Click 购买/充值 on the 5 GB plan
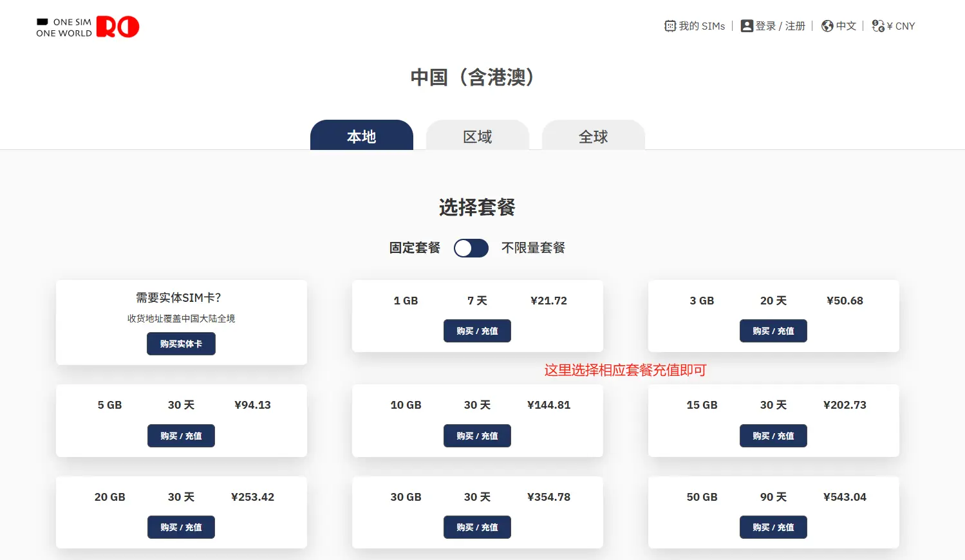The image size is (965, 560). point(181,436)
